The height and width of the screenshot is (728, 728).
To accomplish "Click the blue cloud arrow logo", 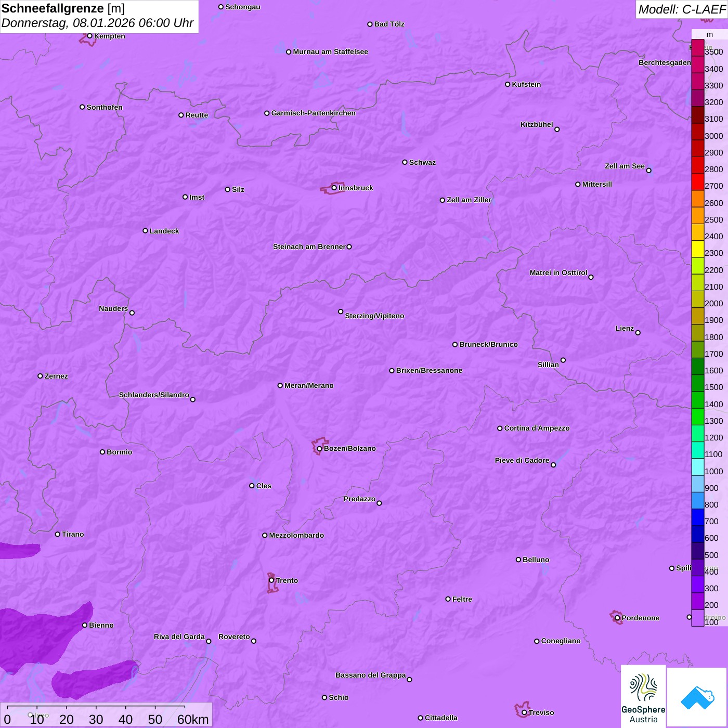I will click(x=697, y=697).
